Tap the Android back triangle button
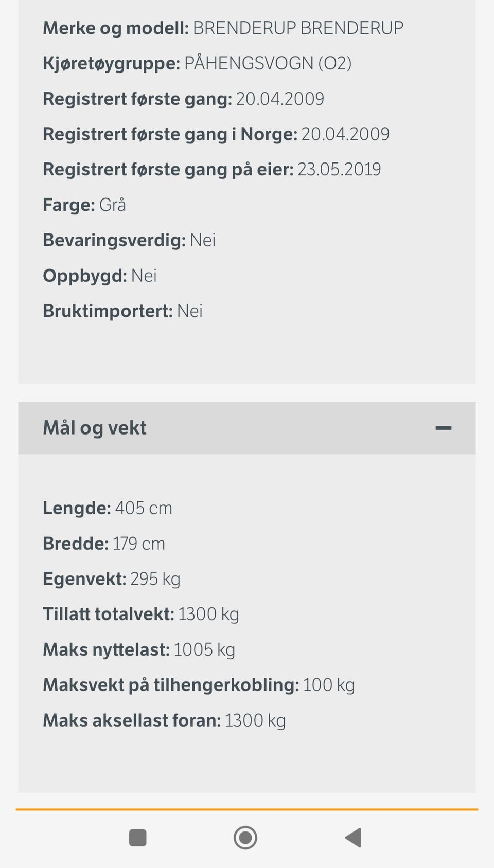494x868 pixels. 354,838
